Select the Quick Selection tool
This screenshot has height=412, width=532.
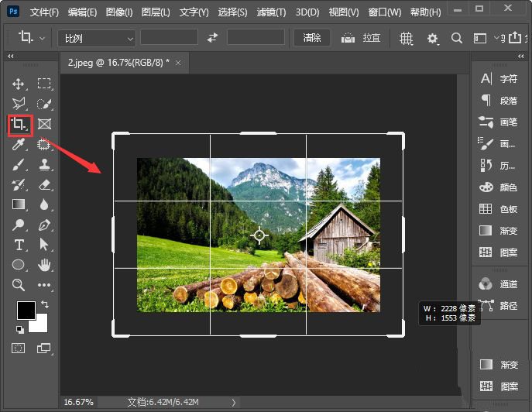(44, 104)
